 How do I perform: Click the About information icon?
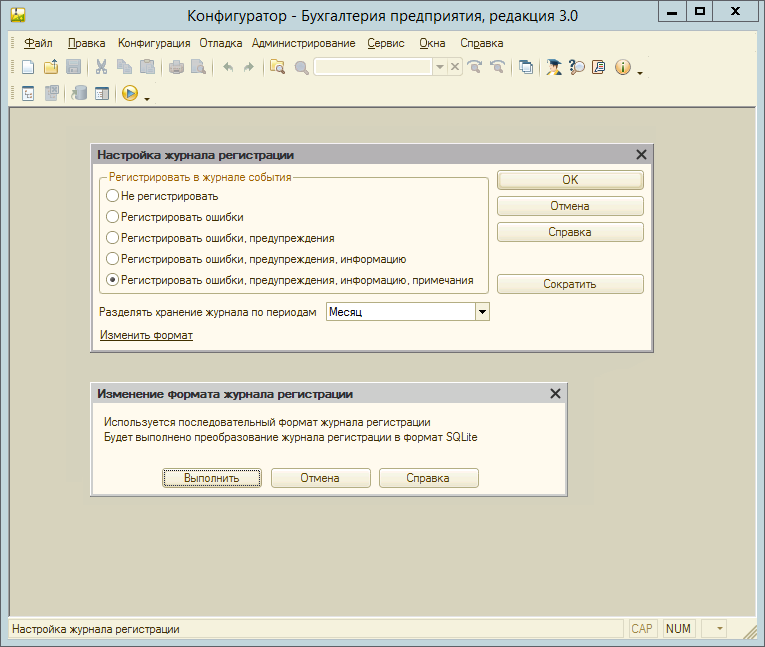coord(623,67)
